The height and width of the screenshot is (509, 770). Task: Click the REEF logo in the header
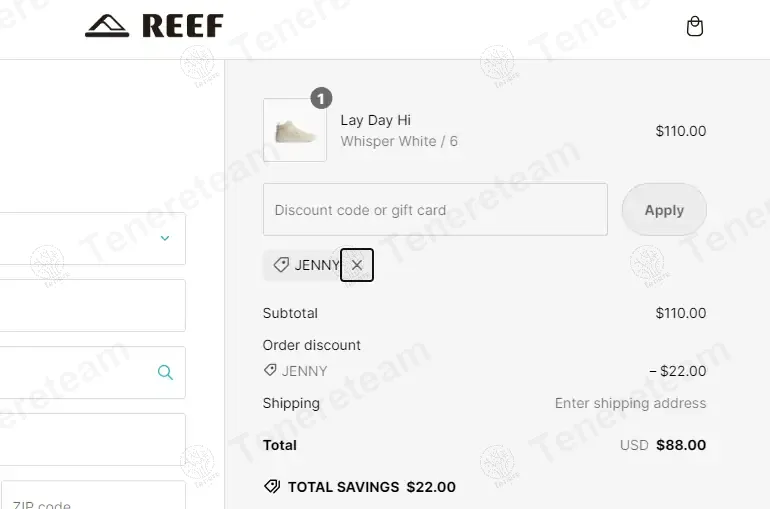[x=154, y=26]
